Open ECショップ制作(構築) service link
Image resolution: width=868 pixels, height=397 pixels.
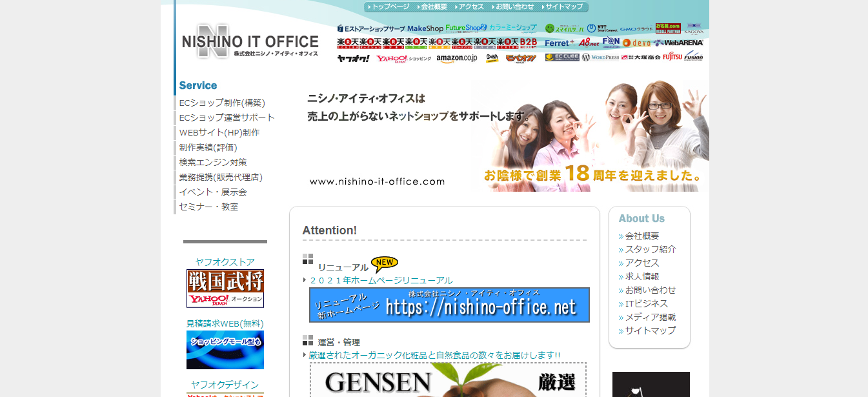[x=222, y=103]
